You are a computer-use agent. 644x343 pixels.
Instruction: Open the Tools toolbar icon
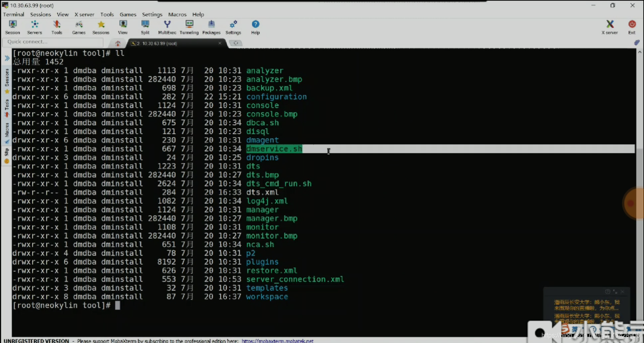pyautogui.click(x=57, y=27)
